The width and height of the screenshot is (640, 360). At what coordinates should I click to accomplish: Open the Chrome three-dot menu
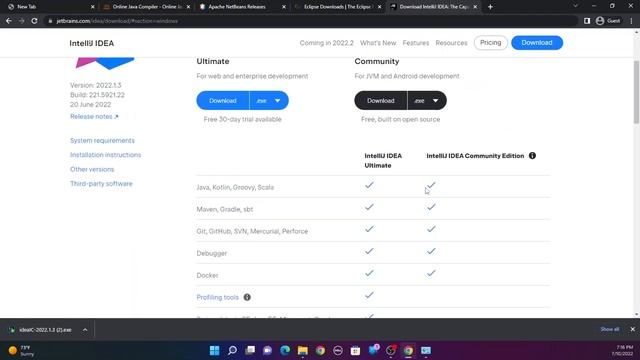631,21
